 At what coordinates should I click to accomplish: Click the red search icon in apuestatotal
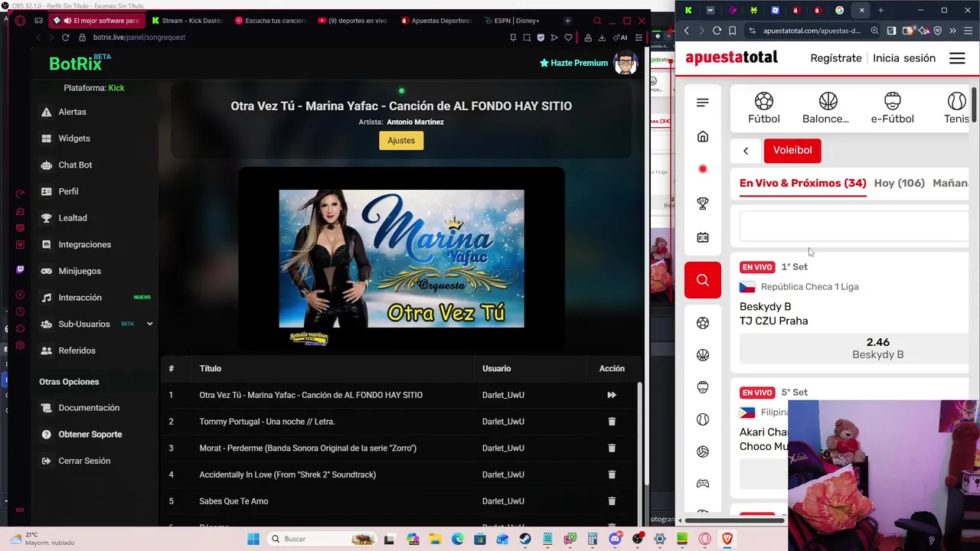[x=703, y=280]
